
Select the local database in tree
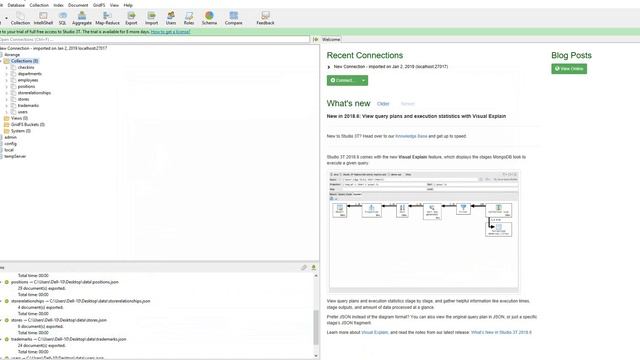coord(9,150)
